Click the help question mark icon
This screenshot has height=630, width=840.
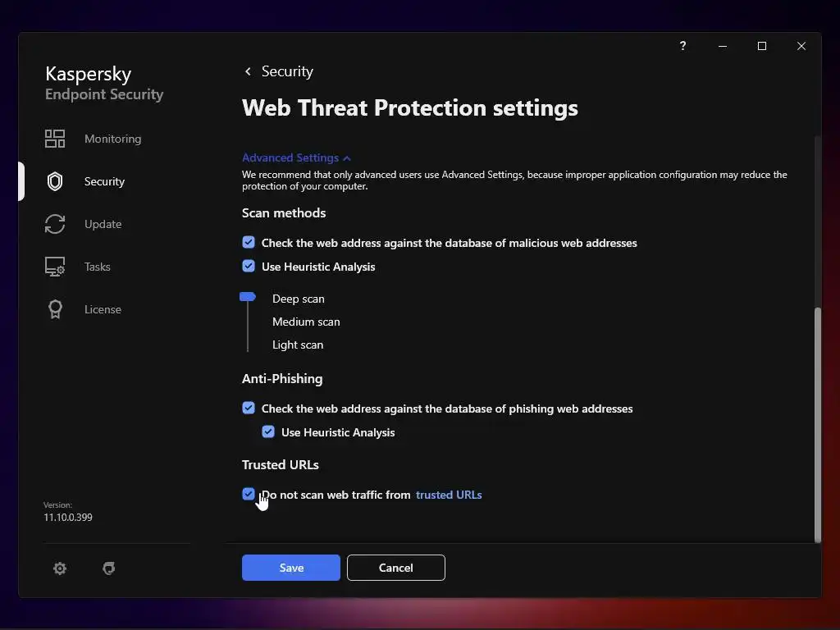point(682,46)
